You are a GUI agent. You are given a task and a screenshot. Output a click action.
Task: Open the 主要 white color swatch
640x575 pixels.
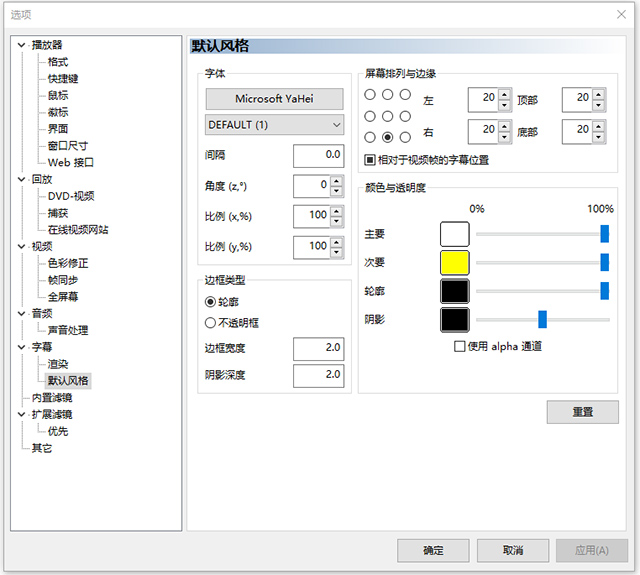click(455, 234)
